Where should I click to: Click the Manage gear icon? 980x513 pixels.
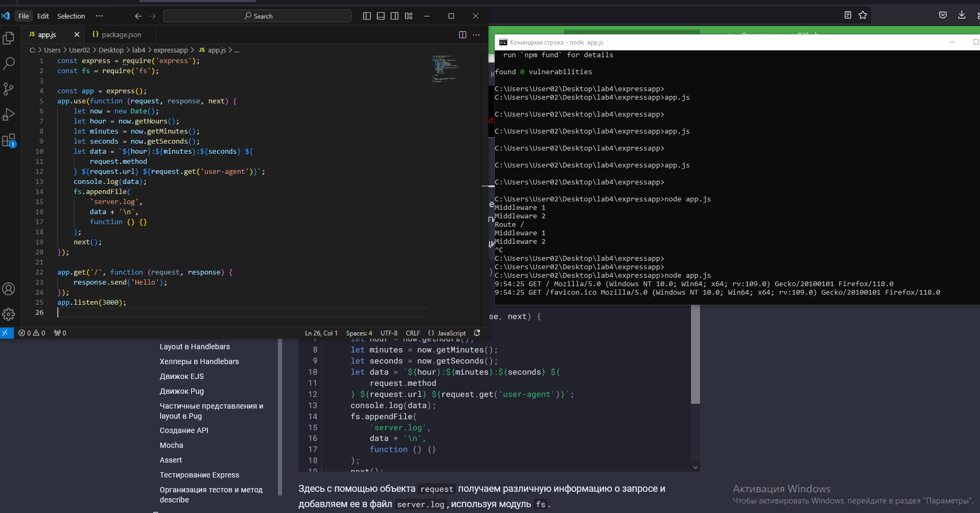pos(8,314)
